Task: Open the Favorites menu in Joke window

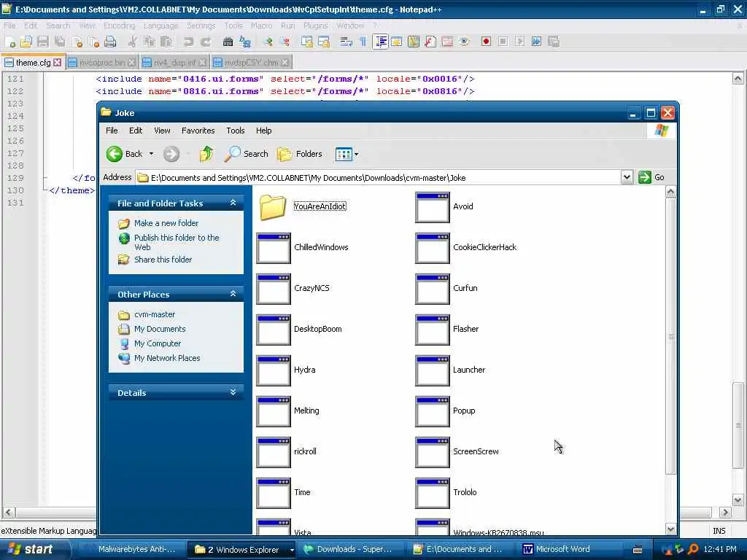Action: [198, 131]
